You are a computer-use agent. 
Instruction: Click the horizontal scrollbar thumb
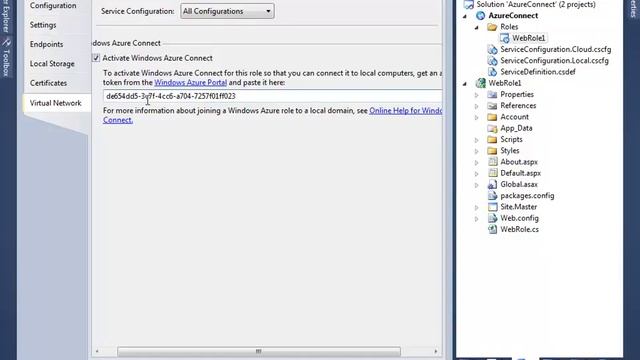point(259,351)
